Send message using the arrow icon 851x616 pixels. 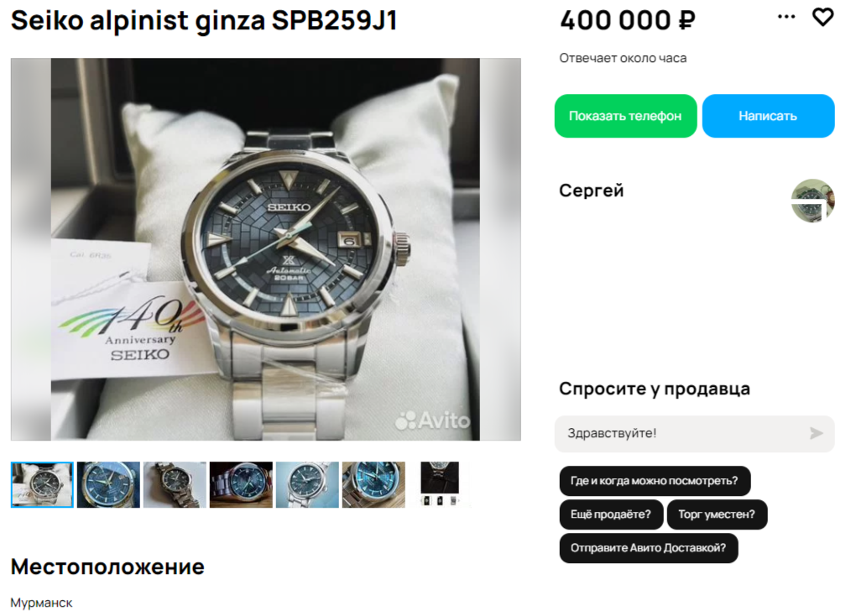pyautogui.click(x=816, y=433)
